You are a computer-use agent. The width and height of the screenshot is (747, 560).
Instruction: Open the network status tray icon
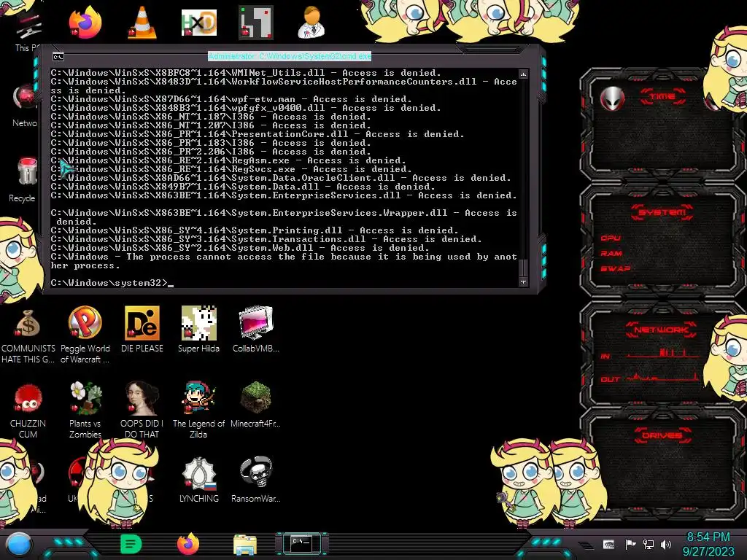click(649, 544)
